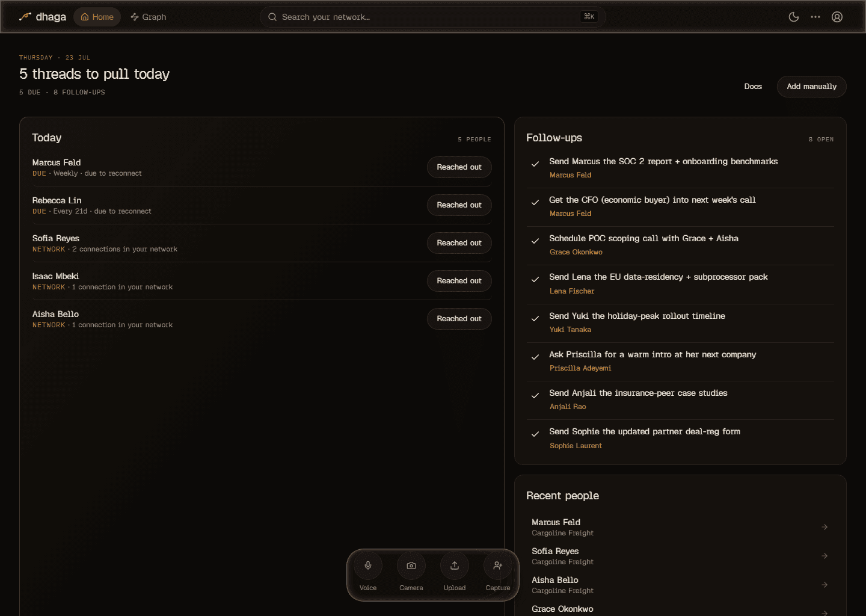Open Lena Fischer link in Follow-ups
Screen dimensions: 866x616
(x=572, y=291)
